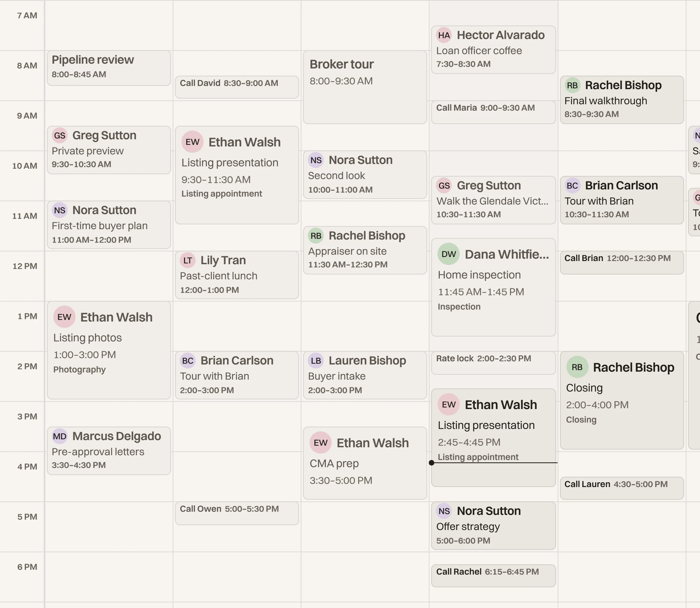Click the RB avatar on Closing event
Image resolution: width=700 pixels, height=608 pixels.
(577, 367)
